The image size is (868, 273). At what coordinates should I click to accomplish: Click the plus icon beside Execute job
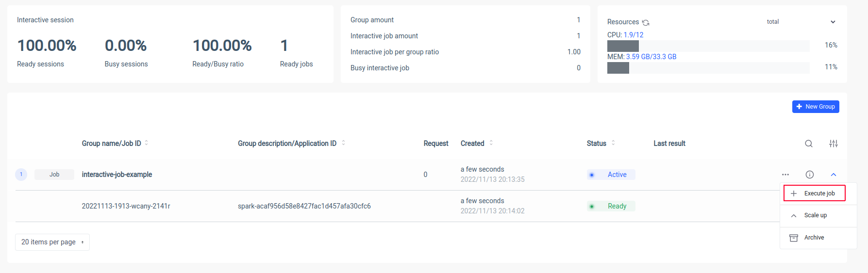click(x=794, y=193)
